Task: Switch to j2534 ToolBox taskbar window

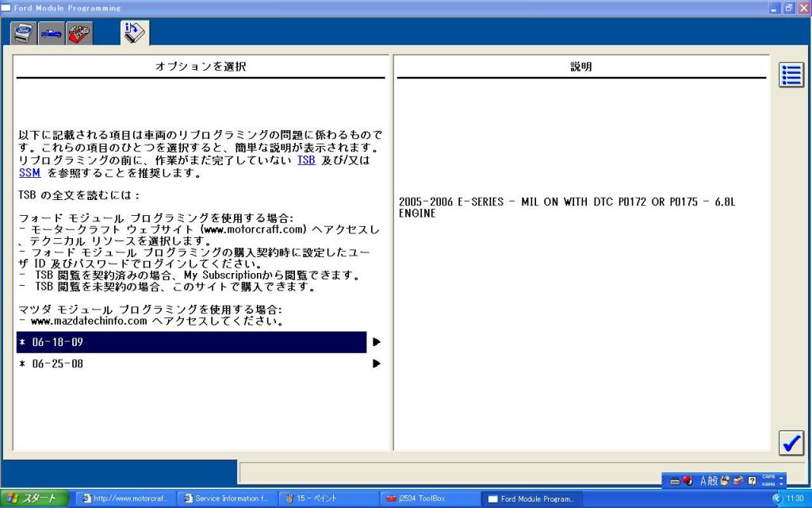Action: tap(429, 498)
